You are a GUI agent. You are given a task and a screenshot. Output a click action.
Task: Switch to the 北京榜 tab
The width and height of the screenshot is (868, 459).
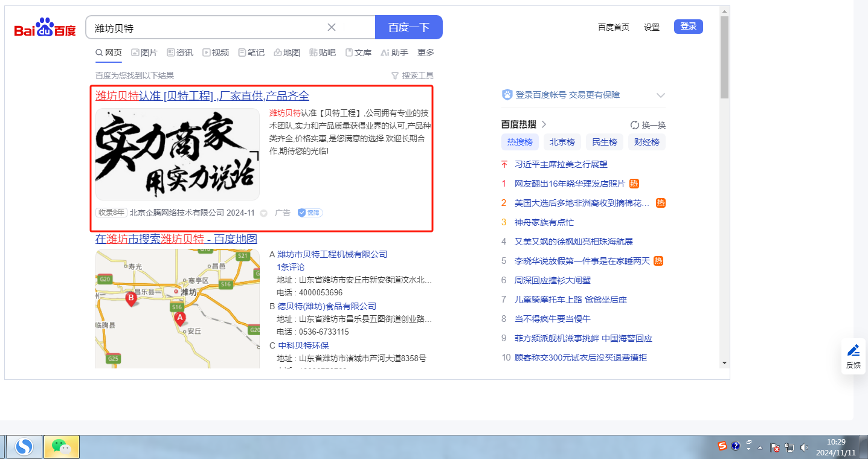(x=562, y=143)
